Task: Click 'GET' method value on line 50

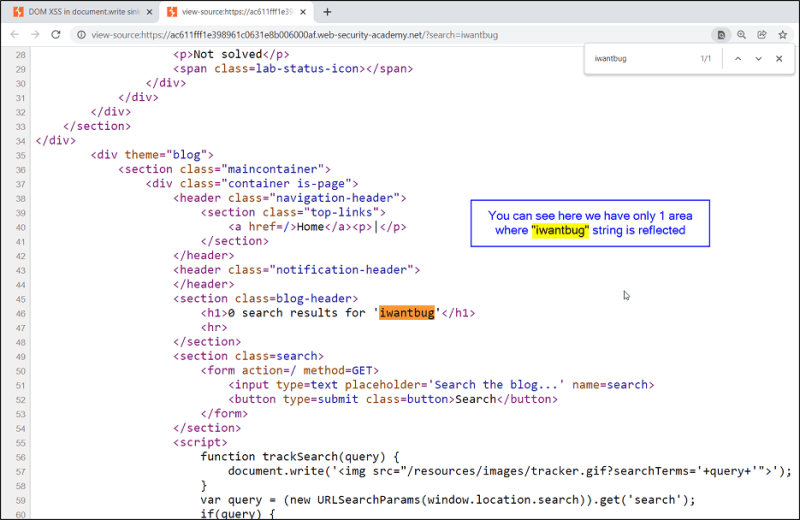Action: tap(362, 370)
